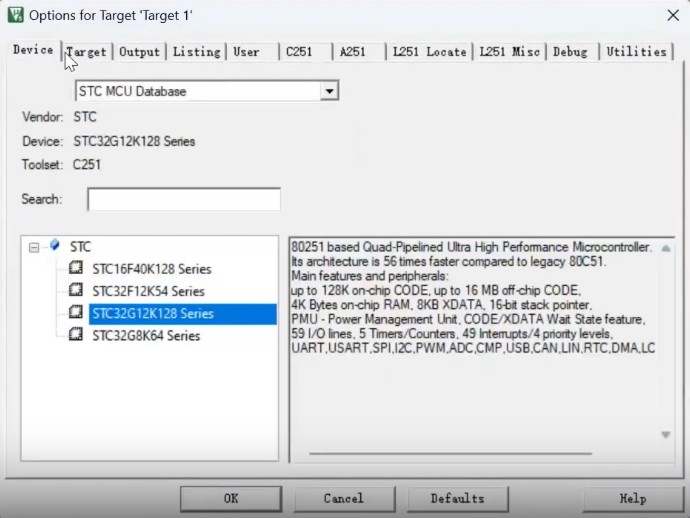The height and width of the screenshot is (518, 690).
Task: Open the Output tab
Action: 139,52
